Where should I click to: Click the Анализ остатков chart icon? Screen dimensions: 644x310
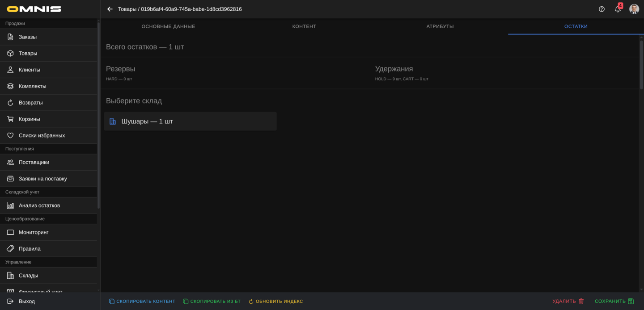coord(10,205)
